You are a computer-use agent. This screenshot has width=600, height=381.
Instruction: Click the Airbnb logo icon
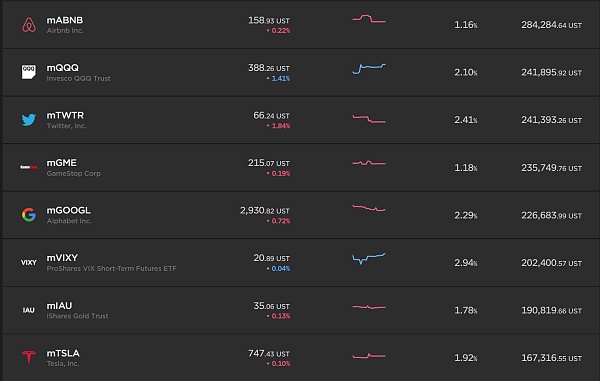coord(29,25)
